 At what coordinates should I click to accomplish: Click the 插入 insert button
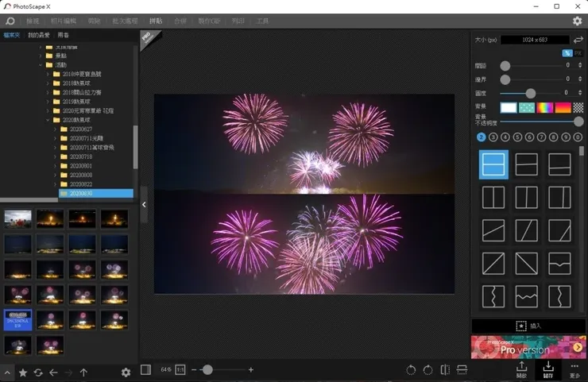click(x=528, y=326)
